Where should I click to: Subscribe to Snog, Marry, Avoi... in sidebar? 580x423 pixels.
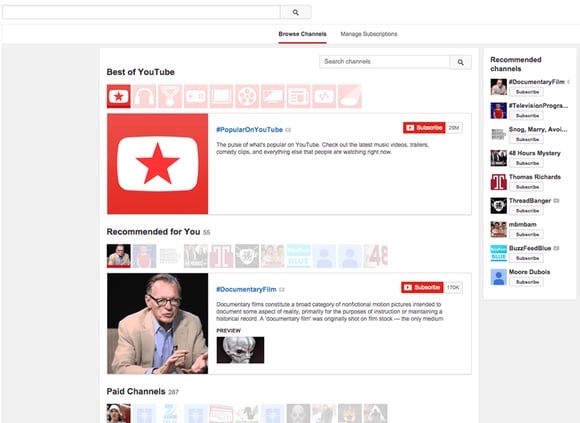click(x=527, y=139)
